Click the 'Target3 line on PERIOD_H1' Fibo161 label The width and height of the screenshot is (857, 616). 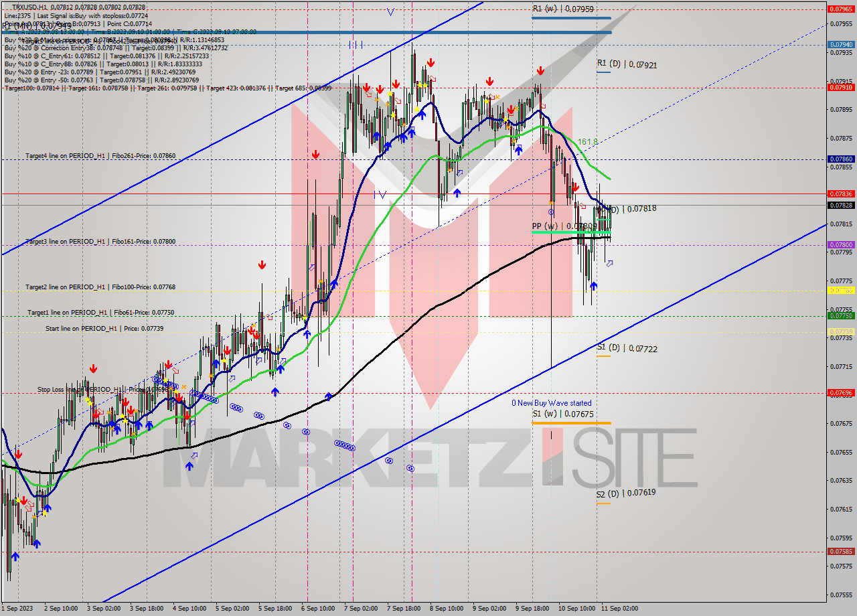[x=100, y=241]
